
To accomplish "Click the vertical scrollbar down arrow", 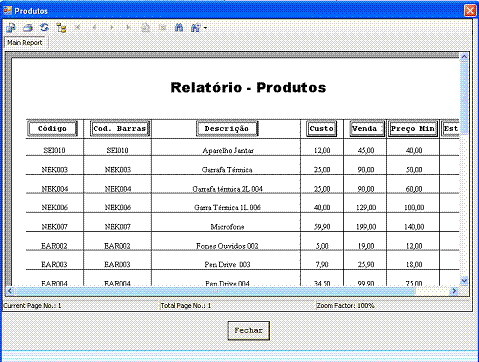I will coord(464,281).
